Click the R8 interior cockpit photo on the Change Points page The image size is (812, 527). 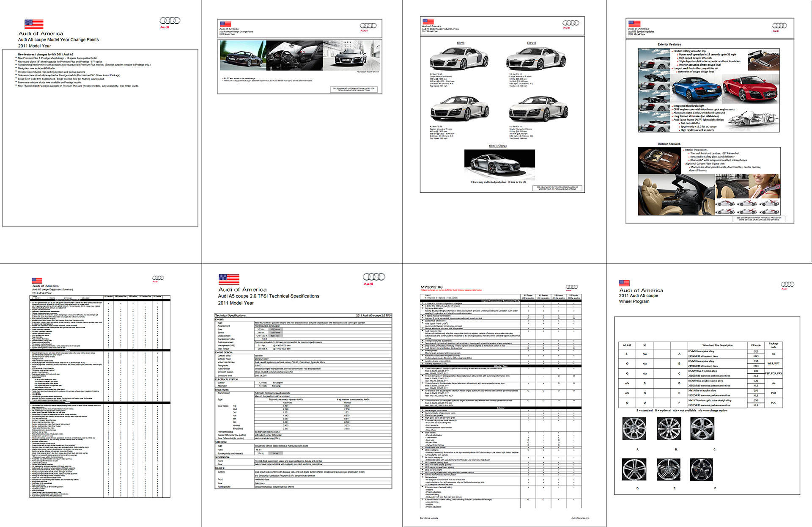pos(295,55)
